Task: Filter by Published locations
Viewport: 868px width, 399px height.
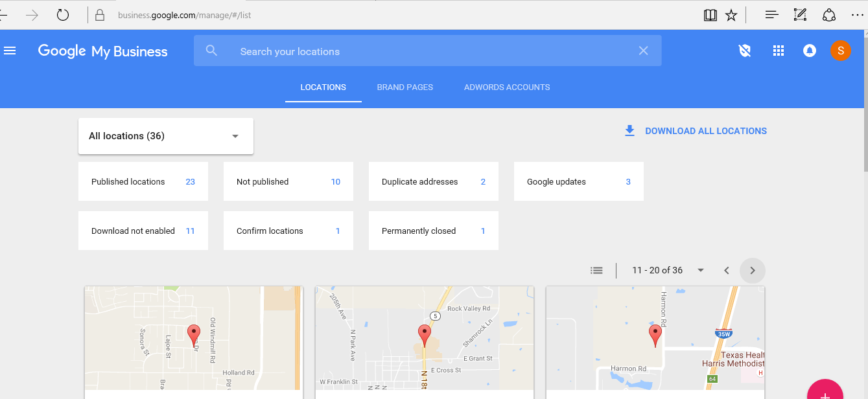Action: coord(143,181)
